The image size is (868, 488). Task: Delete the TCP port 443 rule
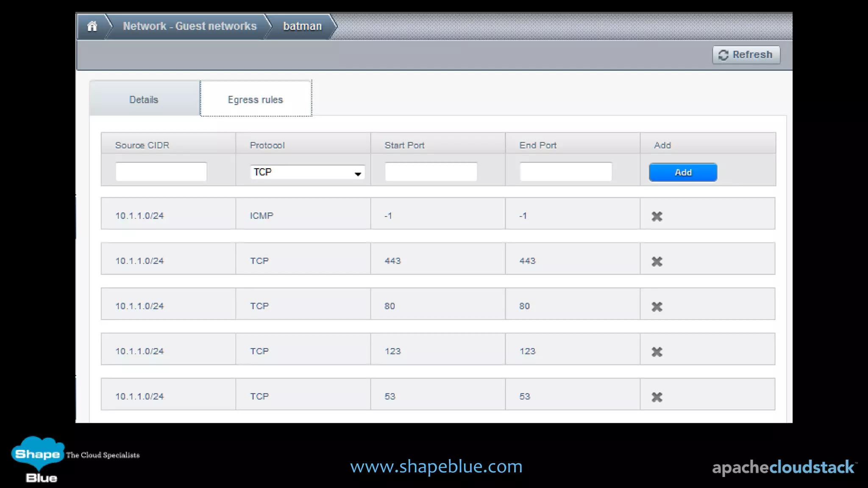tap(657, 262)
